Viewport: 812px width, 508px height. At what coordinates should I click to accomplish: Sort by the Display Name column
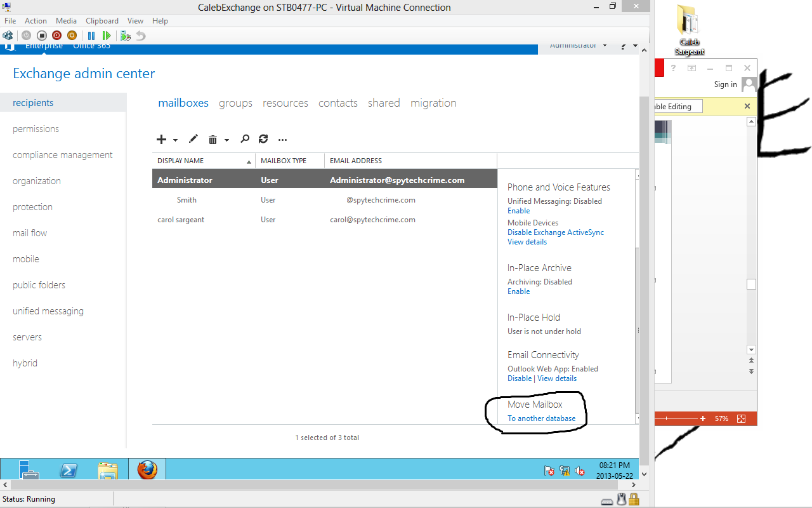pos(204,161)
